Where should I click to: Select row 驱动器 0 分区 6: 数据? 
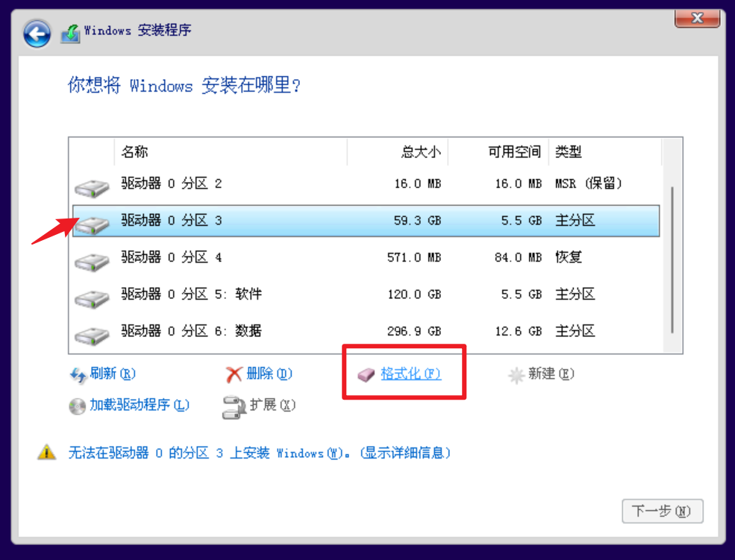[x=366, y=331]
